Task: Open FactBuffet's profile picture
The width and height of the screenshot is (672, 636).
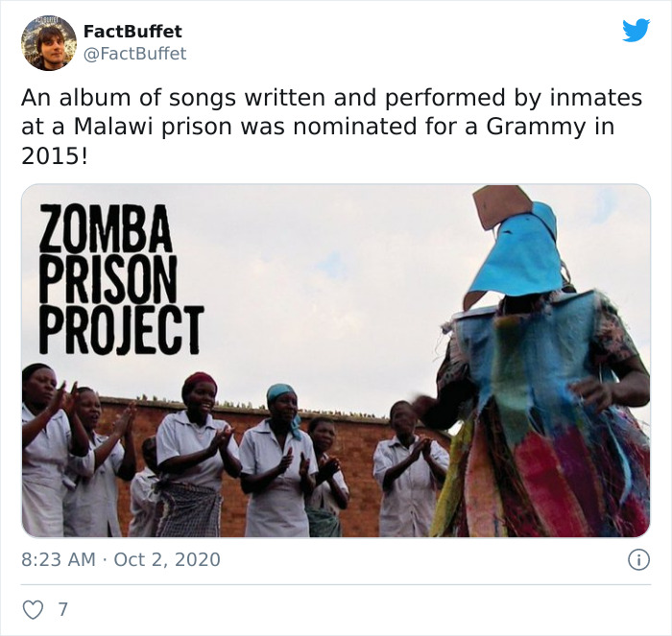Action: 49,43
